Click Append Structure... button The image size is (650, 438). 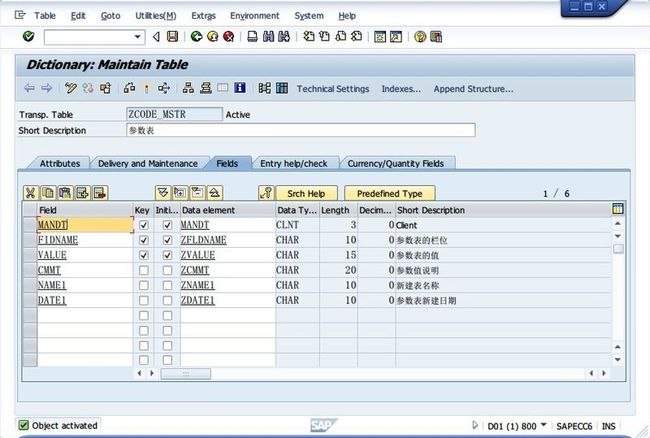pyautogui.click(x=473, y=89)
